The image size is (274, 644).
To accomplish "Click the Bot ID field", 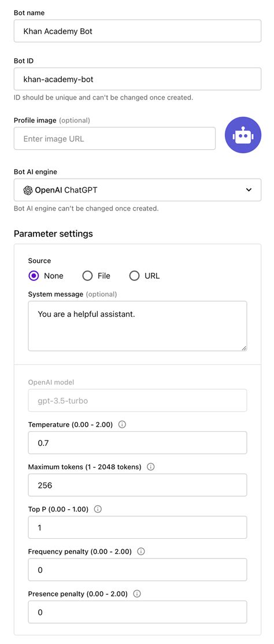I will [x=138, y=79].
